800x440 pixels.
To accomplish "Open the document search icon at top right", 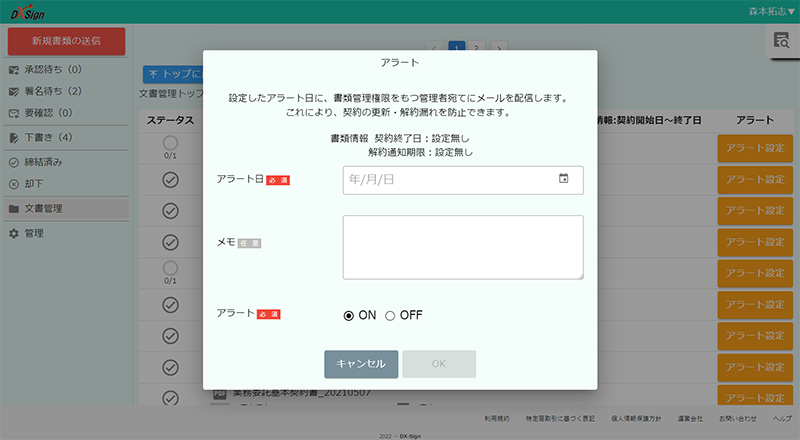I will coord(782,40).
